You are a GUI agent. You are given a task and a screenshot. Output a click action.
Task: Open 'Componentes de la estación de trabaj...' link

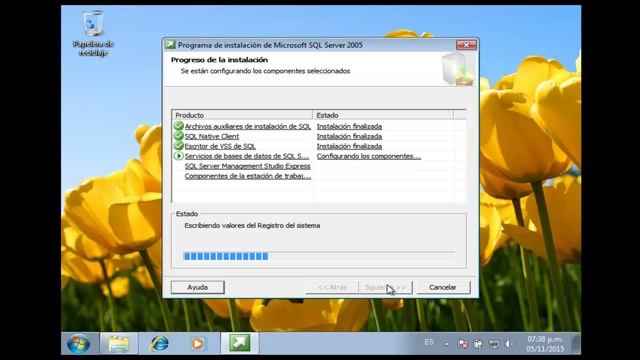[x=248, y=176]
